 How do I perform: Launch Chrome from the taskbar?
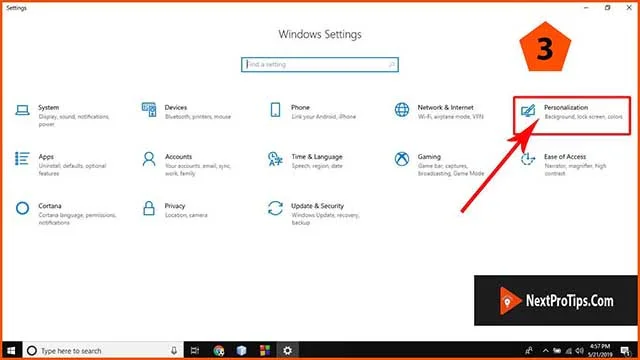click(x=219, y=351)
